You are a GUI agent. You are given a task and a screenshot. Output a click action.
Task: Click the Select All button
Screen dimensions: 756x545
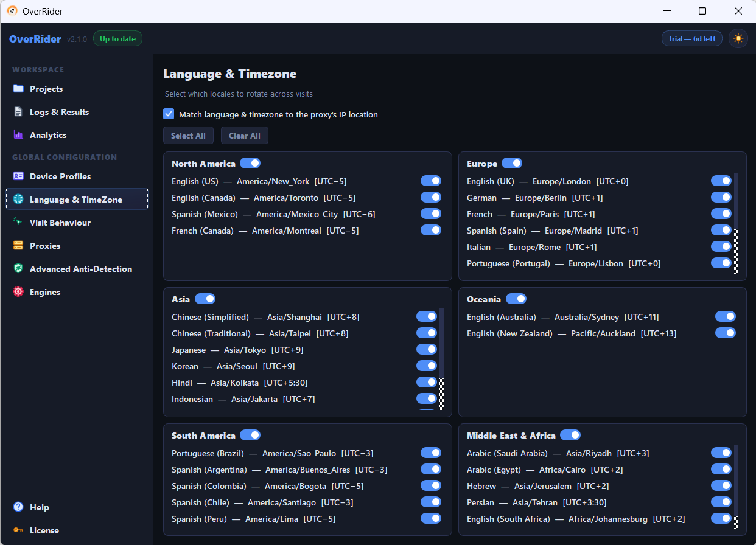[188, 136]
